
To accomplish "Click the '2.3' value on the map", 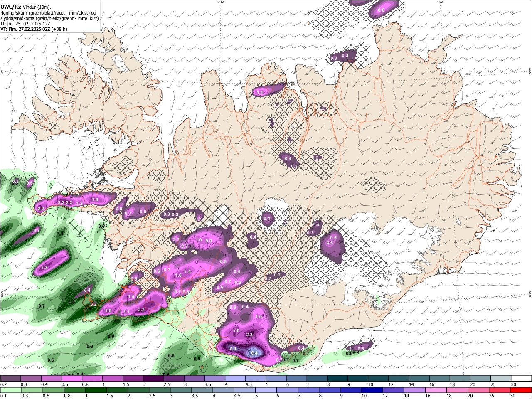I will (249, 335).
